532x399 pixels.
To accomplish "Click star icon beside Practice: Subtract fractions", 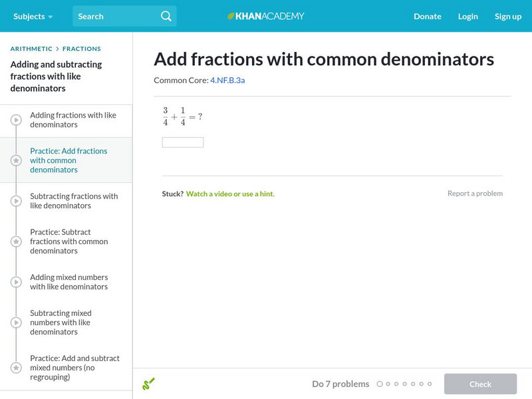I will [16, 241].
